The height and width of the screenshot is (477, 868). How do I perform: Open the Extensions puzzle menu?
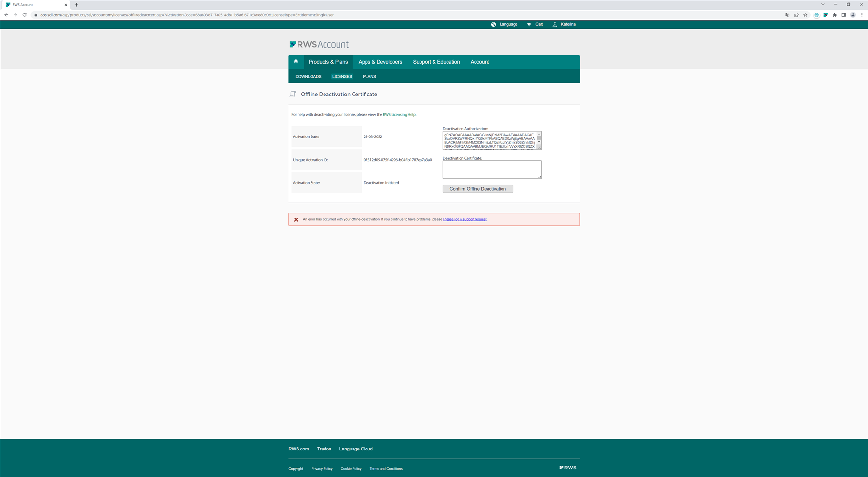835,15
